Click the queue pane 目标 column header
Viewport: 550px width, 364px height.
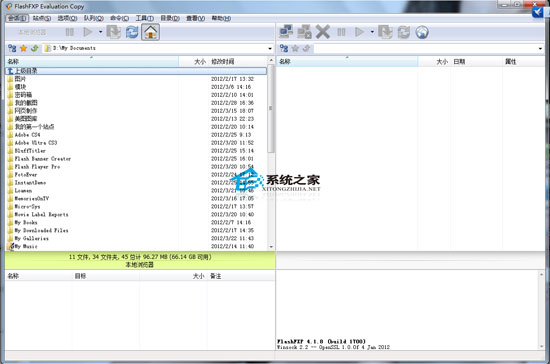pyautogui.click(x=106, y=276)
